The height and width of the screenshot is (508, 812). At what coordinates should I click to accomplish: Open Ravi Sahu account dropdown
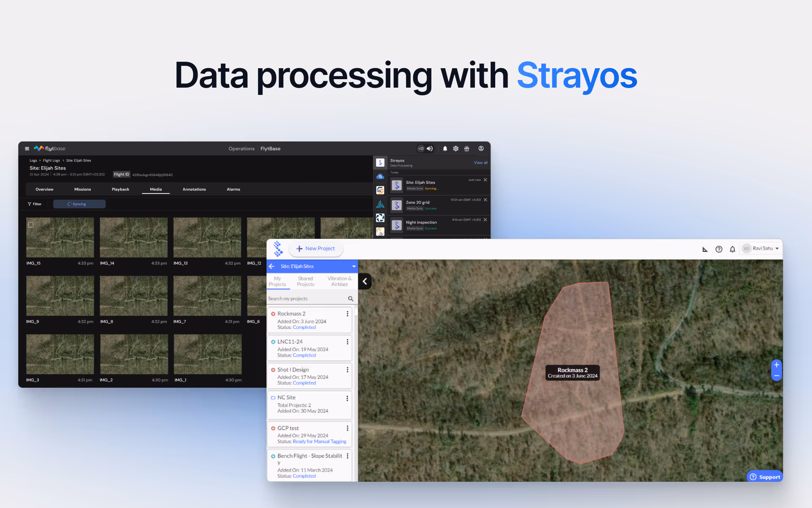(x=777, y=248)
